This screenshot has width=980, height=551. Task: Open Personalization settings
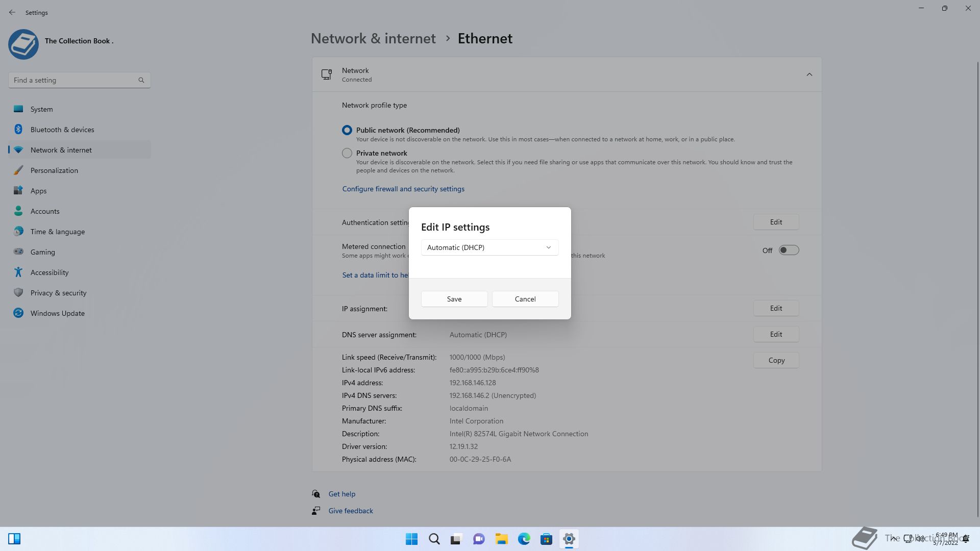[x=55, y=170]
